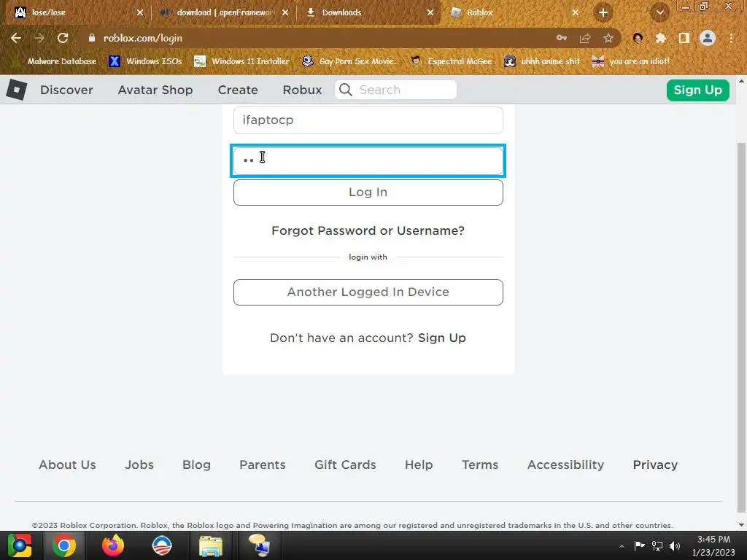This screenshot has height=560, width=747.
Task: Open the 'you are an idiot!' bookmark
Action: 630,61
